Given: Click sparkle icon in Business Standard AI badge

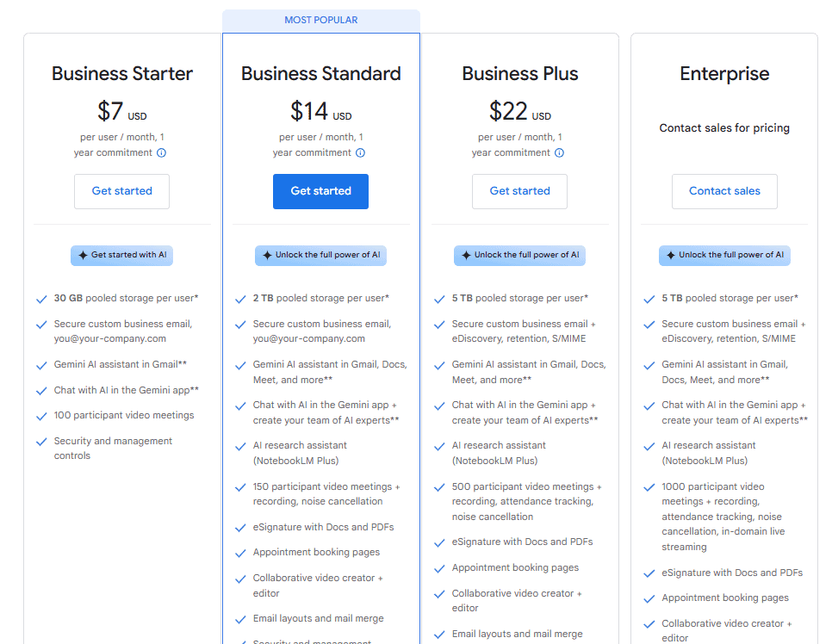Looking at the screenshot, I should coord(267,255).
